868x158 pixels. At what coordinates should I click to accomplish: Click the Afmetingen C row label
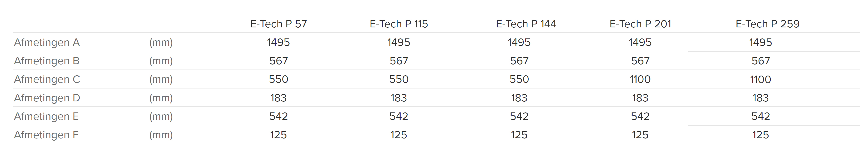tap(47, 79)
